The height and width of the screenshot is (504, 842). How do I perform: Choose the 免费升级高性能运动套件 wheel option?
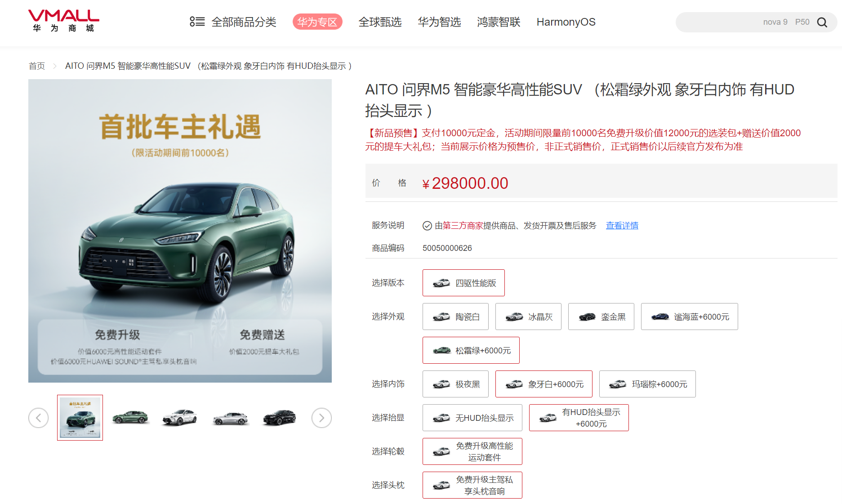point(472,451)
